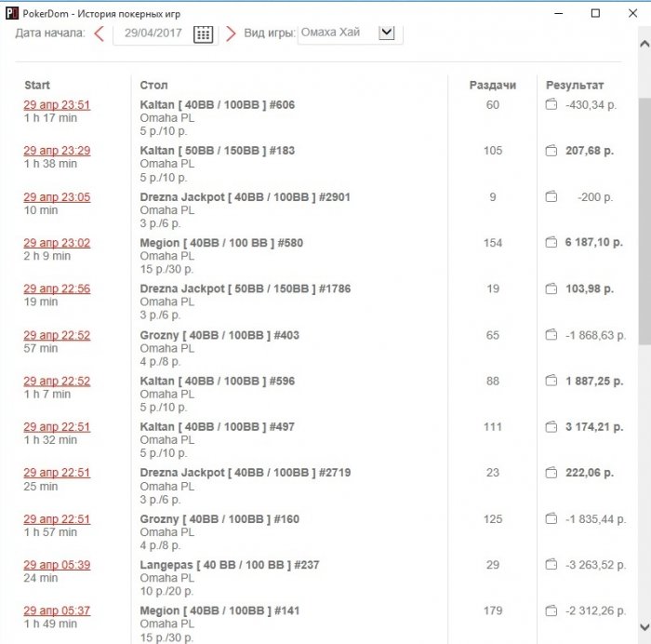Screen dimensions: 651x644
Task: Minimize the PokerDom window
Action: (559, 13)
